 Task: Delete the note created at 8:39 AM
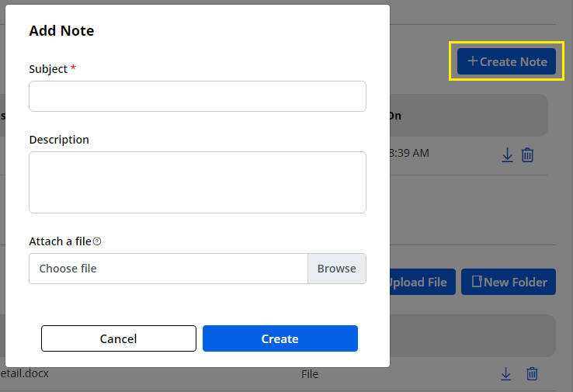click(x=527, y=154)
